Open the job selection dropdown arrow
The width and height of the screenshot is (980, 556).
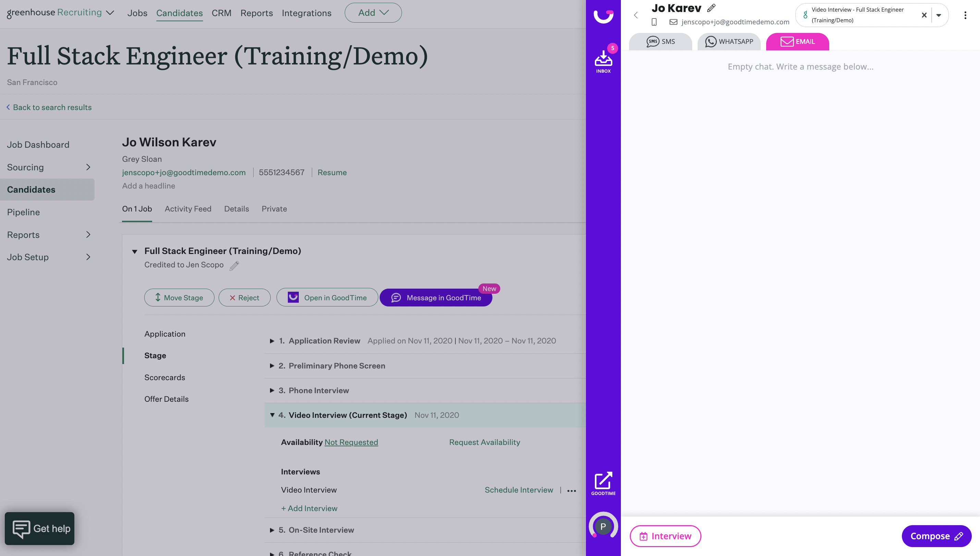pos(939,15)
